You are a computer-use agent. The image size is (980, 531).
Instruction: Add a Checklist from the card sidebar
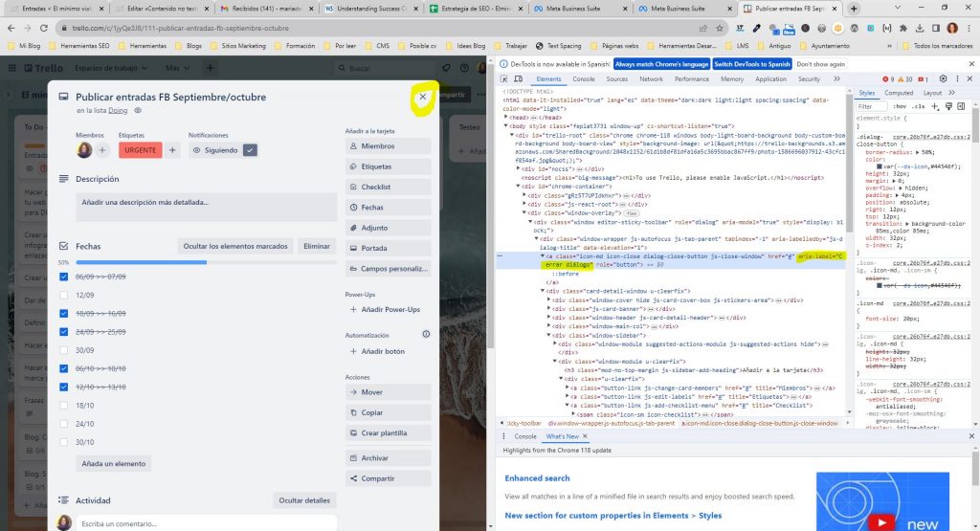[388, 187]
